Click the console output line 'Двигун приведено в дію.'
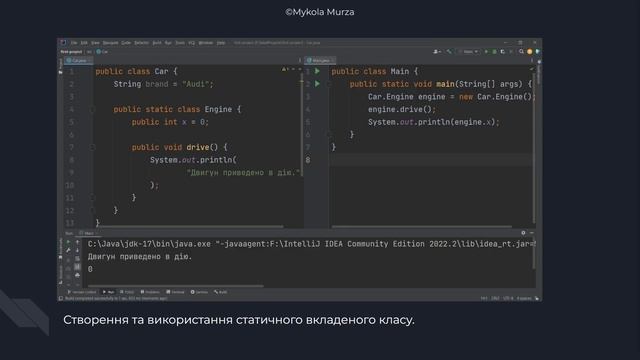Image resolution: width=640 pixels, height=360 pixels. coord(140,257)
